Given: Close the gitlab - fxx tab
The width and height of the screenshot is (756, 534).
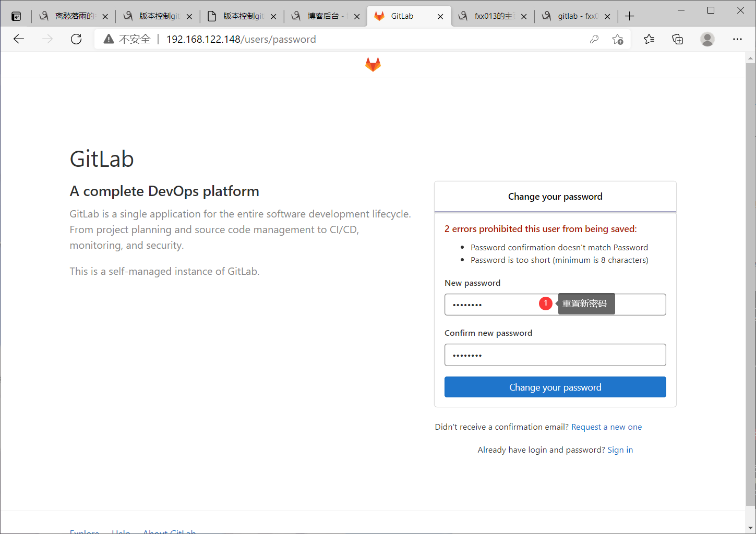Looking at the screenshot, I should click(607, 17).
